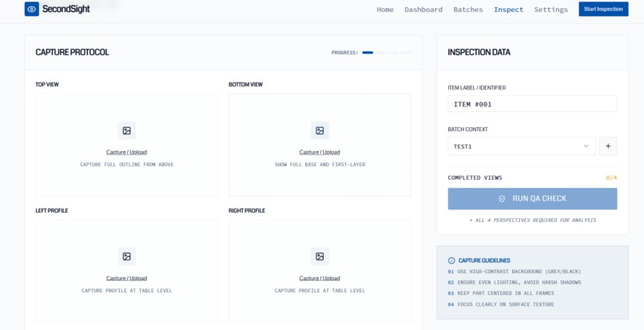Click the Bottom View image upload icon
The width and height of the screenshot is (644, 330).
pos(320,131)
